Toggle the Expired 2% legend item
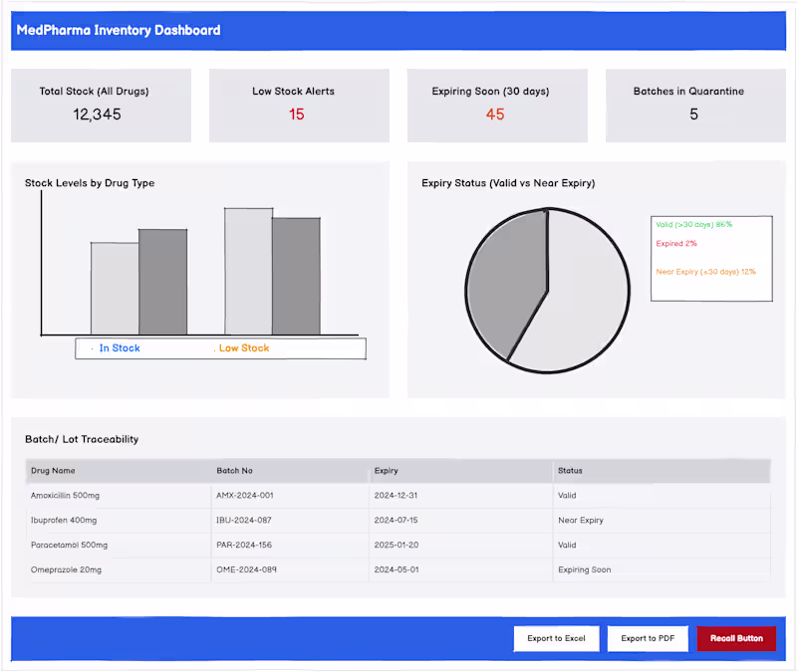 (x=676, y=242)
